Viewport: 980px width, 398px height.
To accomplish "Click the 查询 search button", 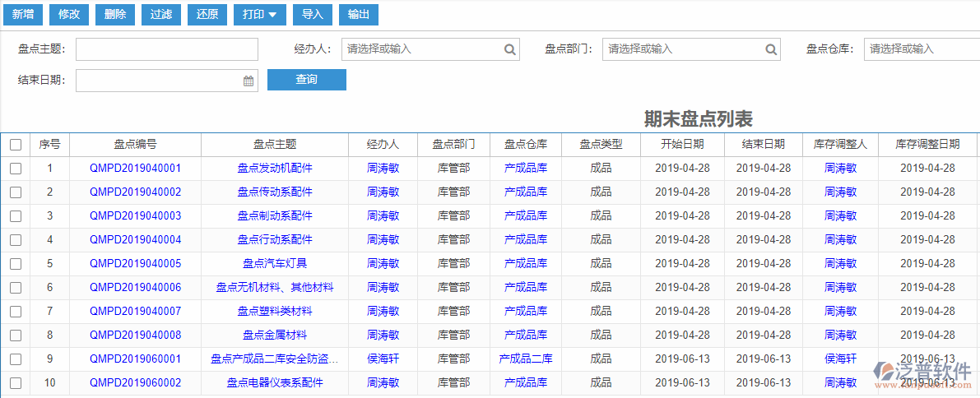I will tap(307, 80).
